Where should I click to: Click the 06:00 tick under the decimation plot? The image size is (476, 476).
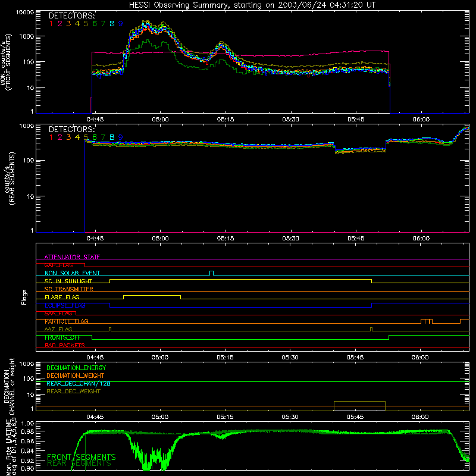click(x=420, y=417)
